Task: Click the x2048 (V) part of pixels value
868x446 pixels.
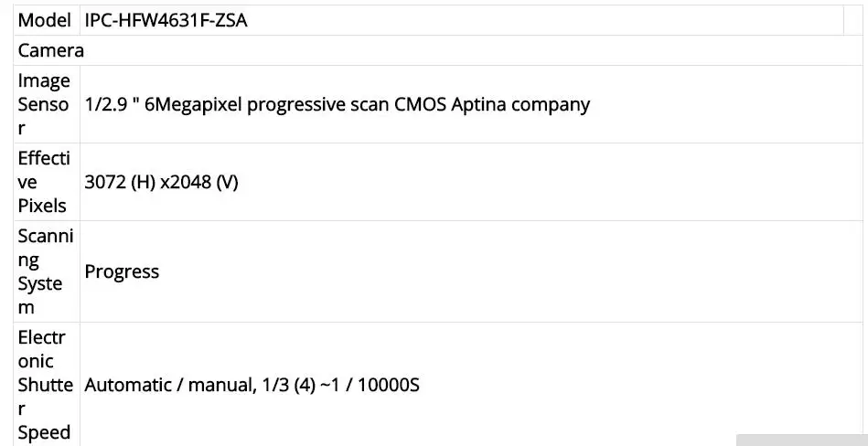Action: [x=199, y=182]
